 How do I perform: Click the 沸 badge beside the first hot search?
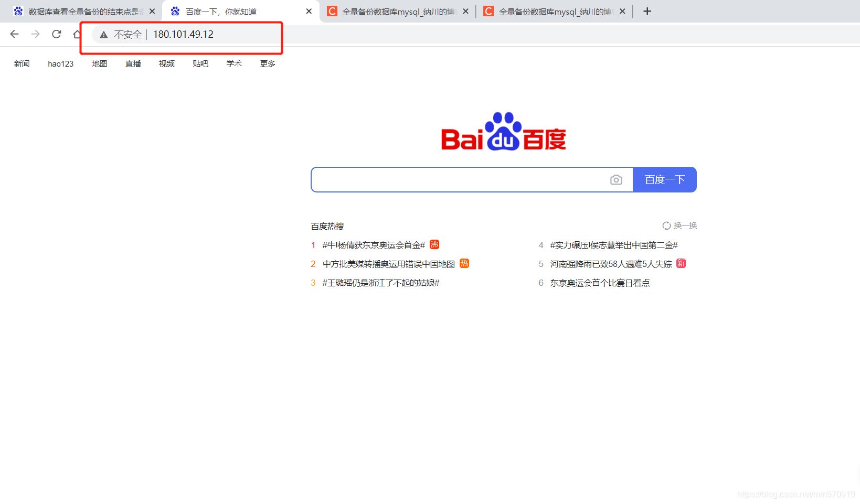tap(434, 244)
